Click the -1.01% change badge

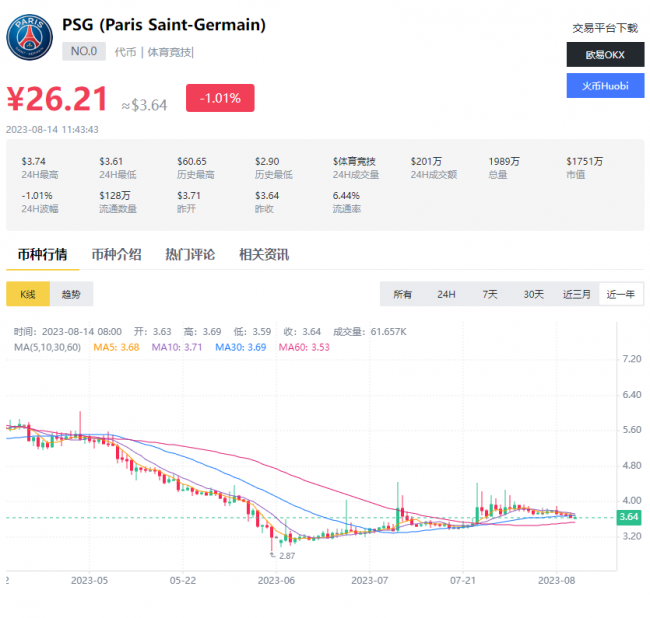[x=220, y=98]
